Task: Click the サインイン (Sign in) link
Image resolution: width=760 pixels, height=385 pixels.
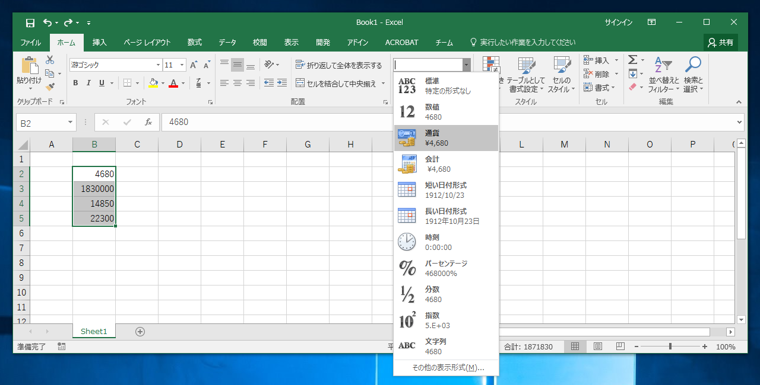Action: click(x=619, y=22)
